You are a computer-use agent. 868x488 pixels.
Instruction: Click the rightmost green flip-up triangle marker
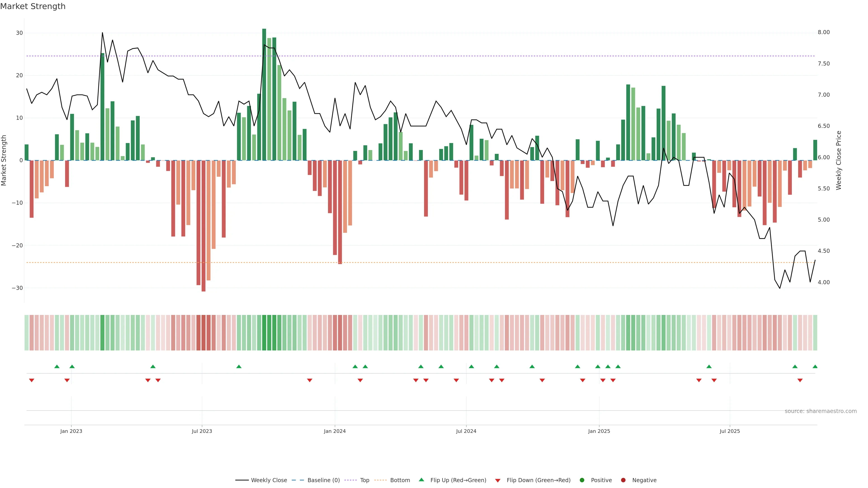coord(815,366)
